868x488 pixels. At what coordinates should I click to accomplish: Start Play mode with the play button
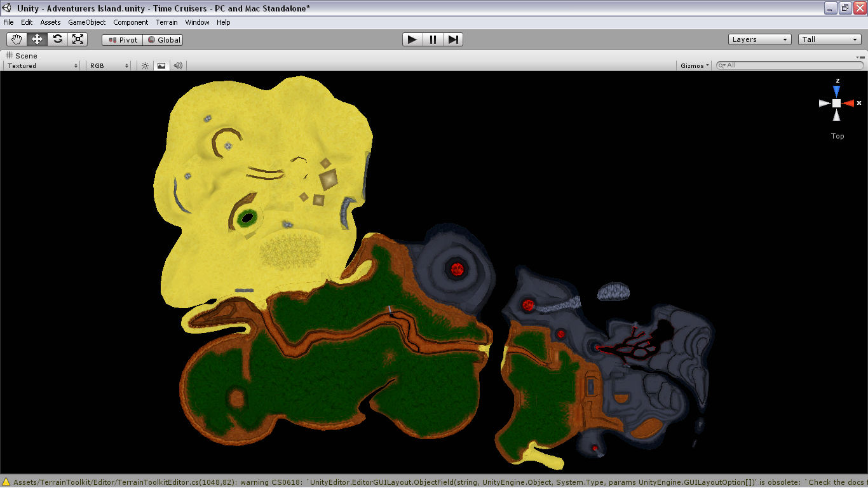click(412, 39)
